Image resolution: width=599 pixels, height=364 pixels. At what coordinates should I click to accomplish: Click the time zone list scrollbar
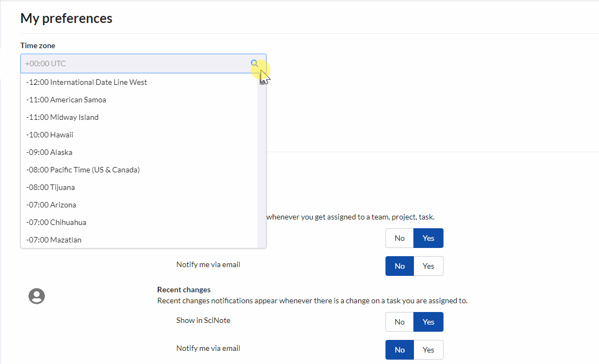(x=261, y=164)
